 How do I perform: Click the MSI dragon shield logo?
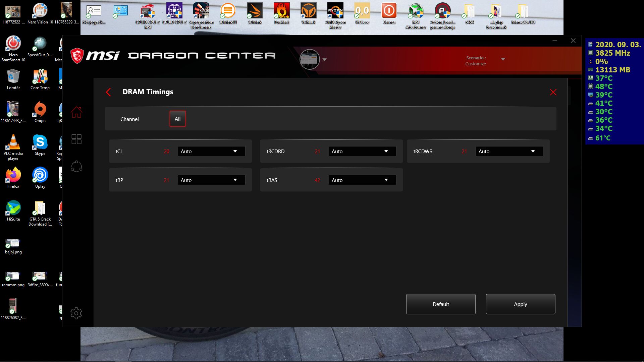click(77, 56)
